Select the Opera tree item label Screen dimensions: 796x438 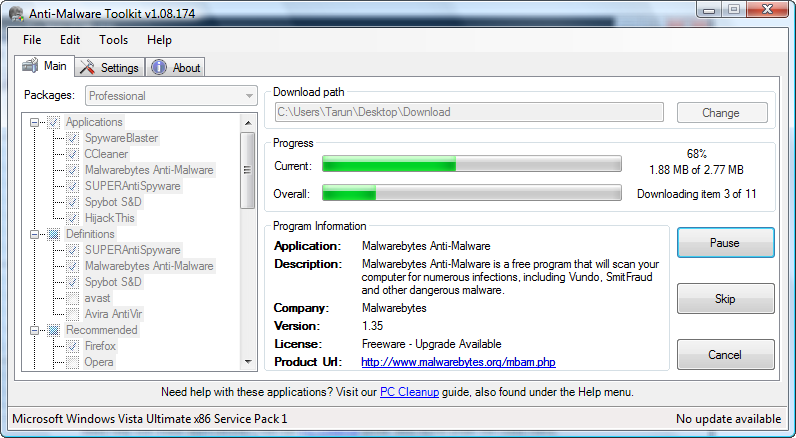[99, 362]
